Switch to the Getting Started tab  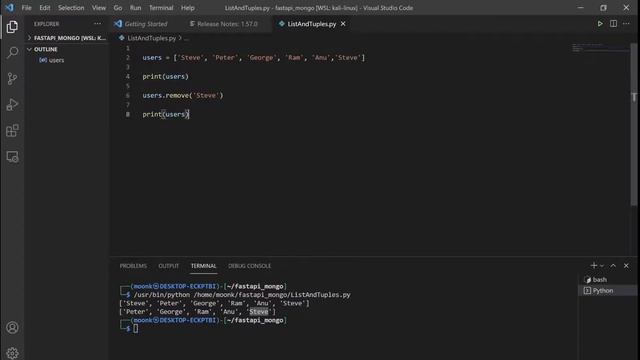pos(146,24)
